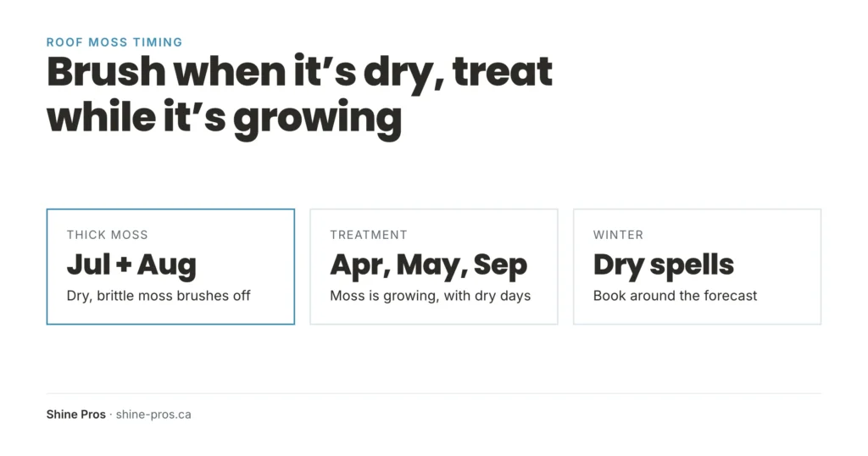Click 'Book around the forecast' text
This screenshot has width=868, height=456.
pyautogui.click(x=675, y=296)
